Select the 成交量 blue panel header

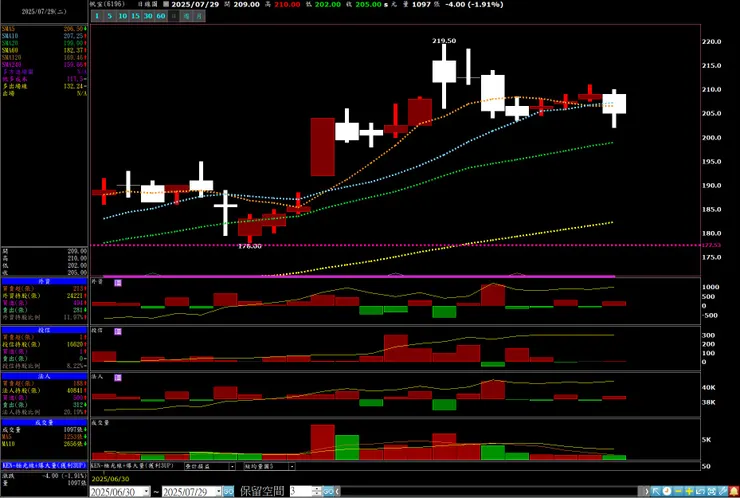[44, 422]
